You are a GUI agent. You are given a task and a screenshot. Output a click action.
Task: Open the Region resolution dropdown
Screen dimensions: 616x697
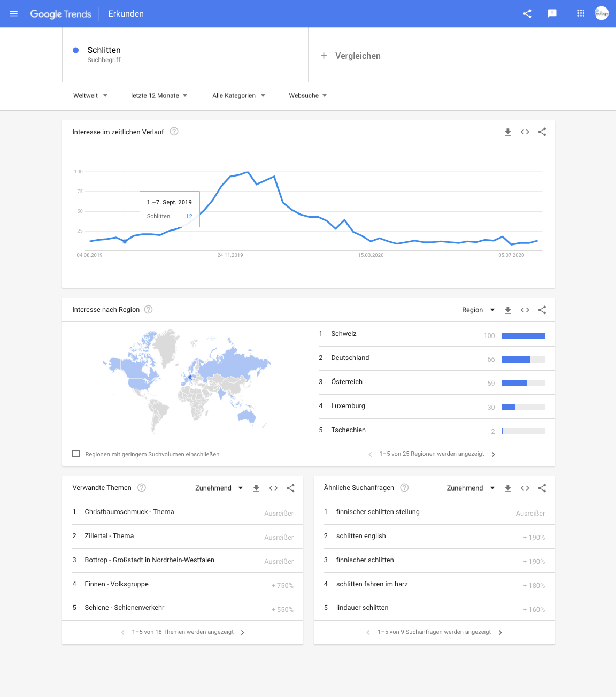[x=479, y=310]
